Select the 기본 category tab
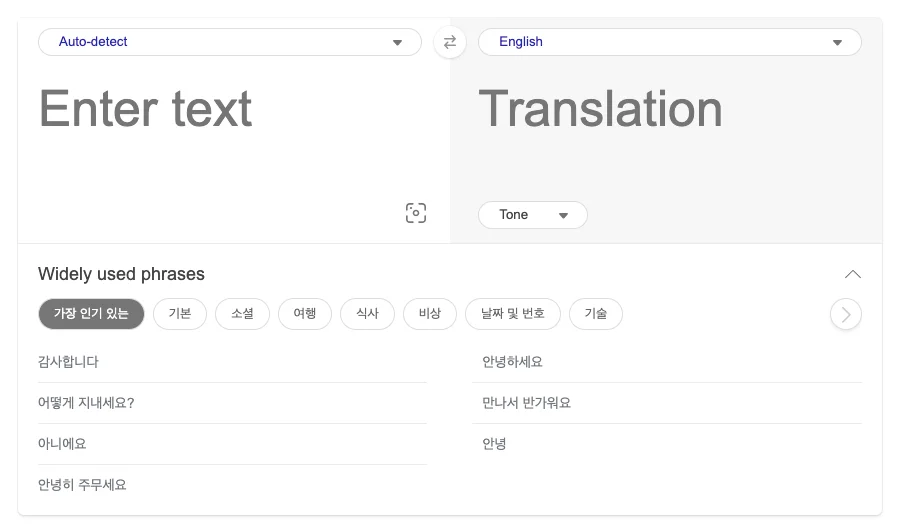The width and height of the screenshot is (900, 529). tap(180, 314)
